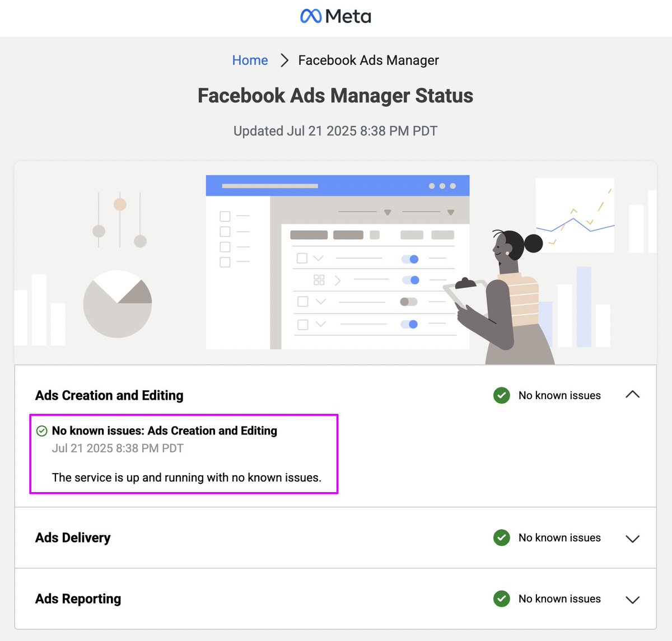Select the Ads Creation and Editing heading
Image resolution: width=672 pixels, height=641 pixels.
(109, 395)
